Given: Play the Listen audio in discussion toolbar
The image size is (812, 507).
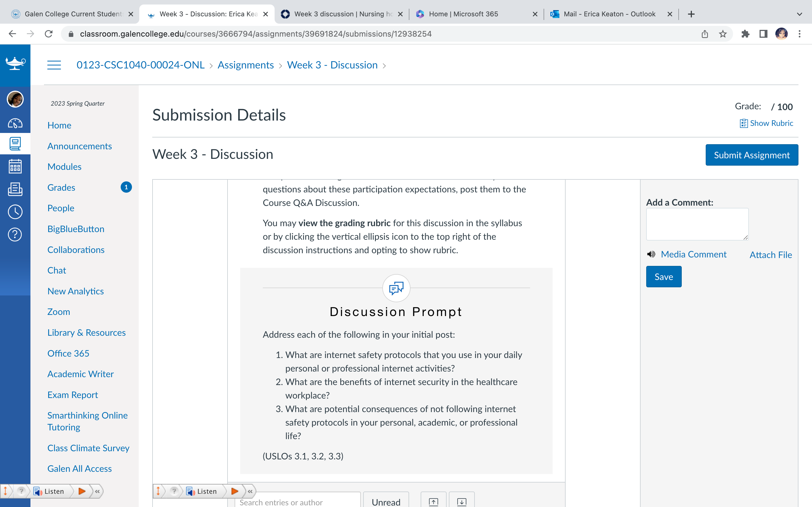Looking at the screenshot, I should click(235, 491).
